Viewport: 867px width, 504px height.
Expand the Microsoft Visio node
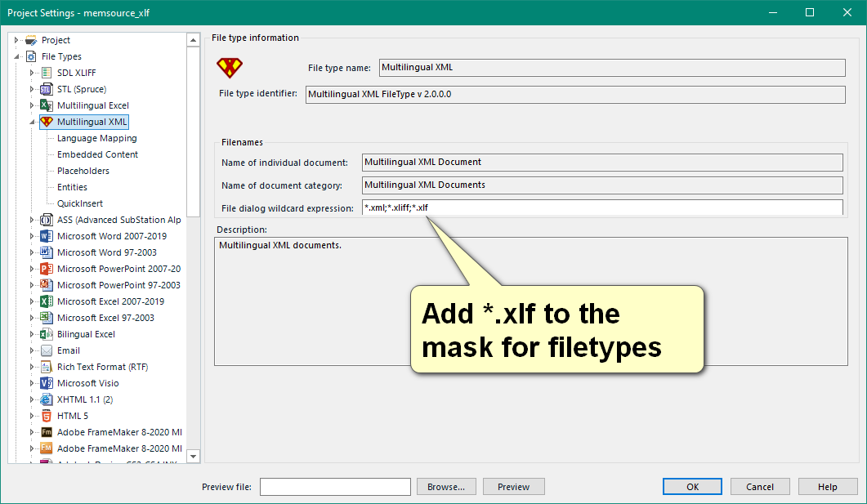(32, 383)
